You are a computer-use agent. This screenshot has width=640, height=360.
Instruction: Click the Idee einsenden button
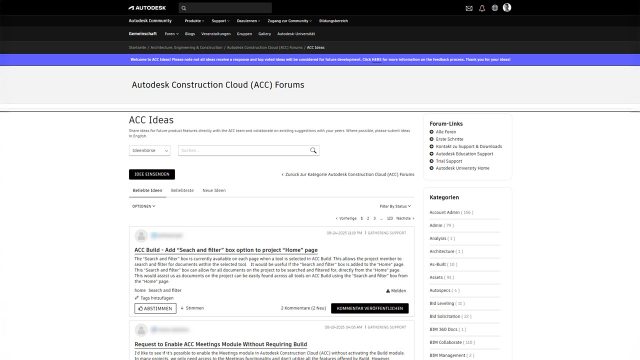tap(152, 174)
